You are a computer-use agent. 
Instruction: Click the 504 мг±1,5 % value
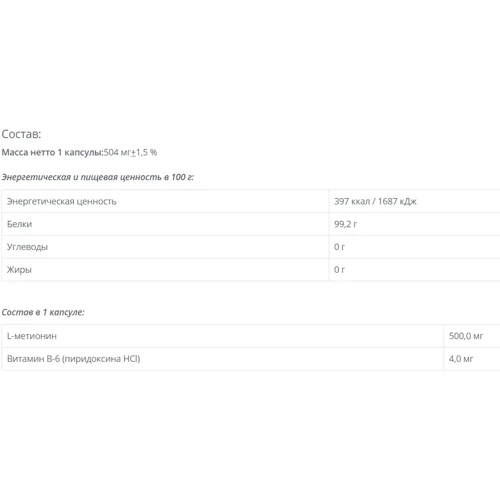coord(130,152)
